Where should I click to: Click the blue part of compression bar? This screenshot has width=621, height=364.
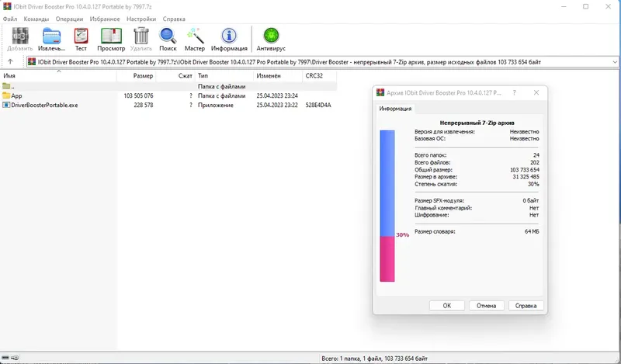pos(387,183)
